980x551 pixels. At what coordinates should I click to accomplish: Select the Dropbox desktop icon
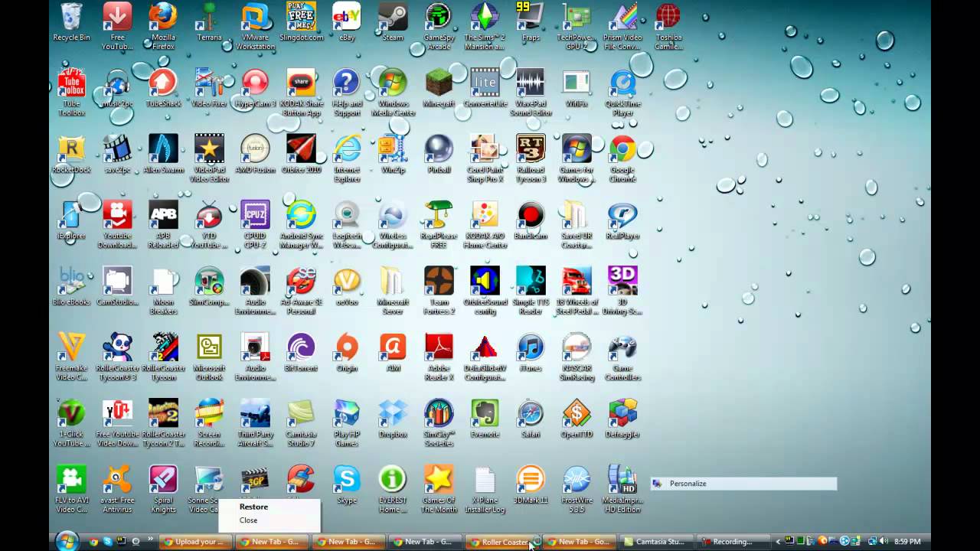pyautogui.click(x=393, y=418)
